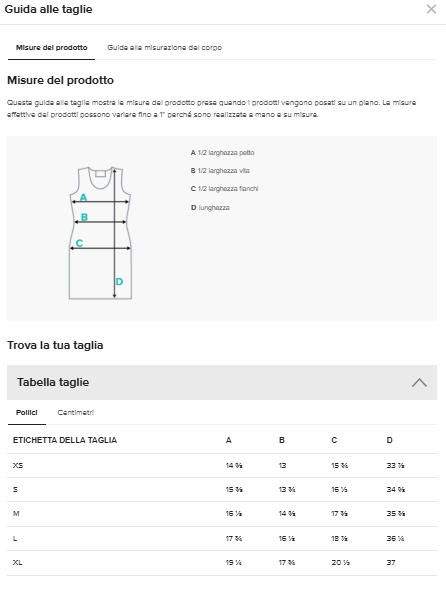Click the dress measurement diagram
Screen dimensions: 446x594
pyautogui.click(x=100, y=233)
